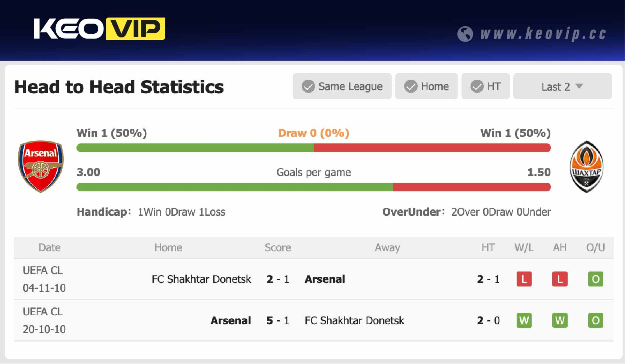Click the green O badge in second row
This screenshot has height=364, width=625.
(595, 320)
